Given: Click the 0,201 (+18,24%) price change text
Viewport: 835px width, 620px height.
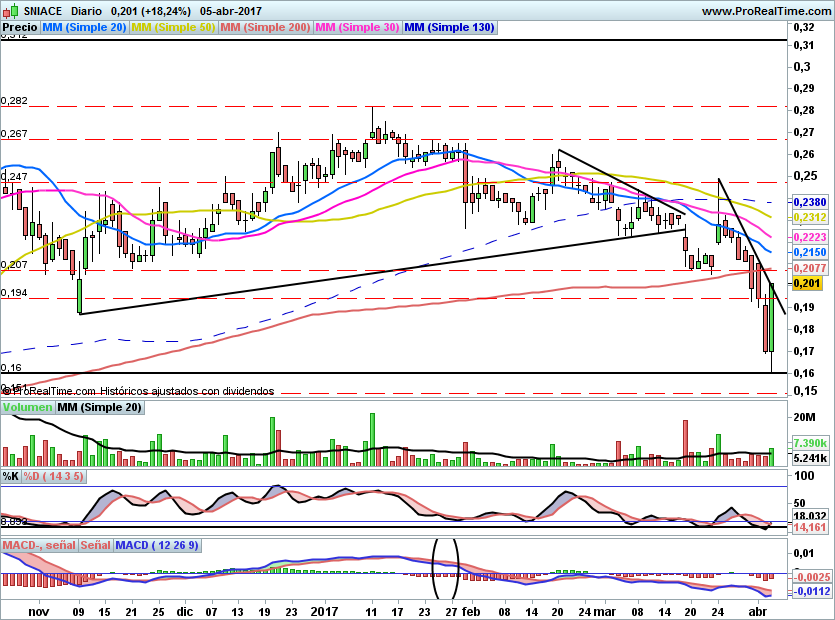Looking at the screenshot, I should [x=151, y=11].
